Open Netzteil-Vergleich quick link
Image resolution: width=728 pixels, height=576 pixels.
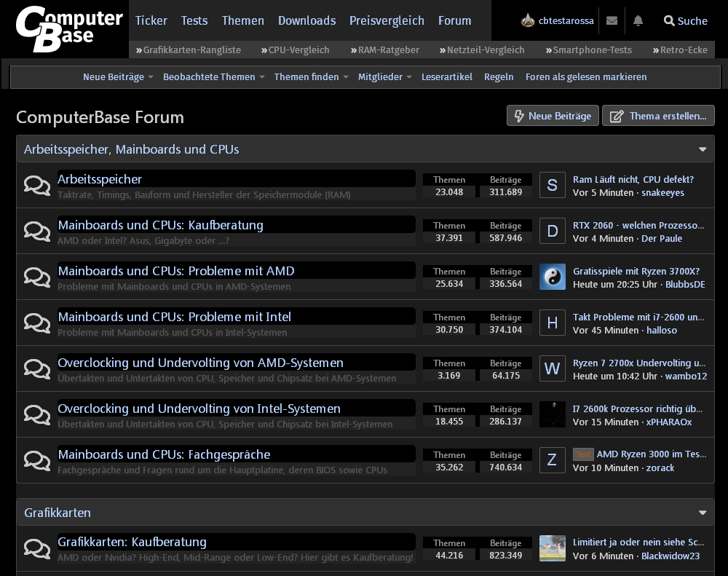482,50
